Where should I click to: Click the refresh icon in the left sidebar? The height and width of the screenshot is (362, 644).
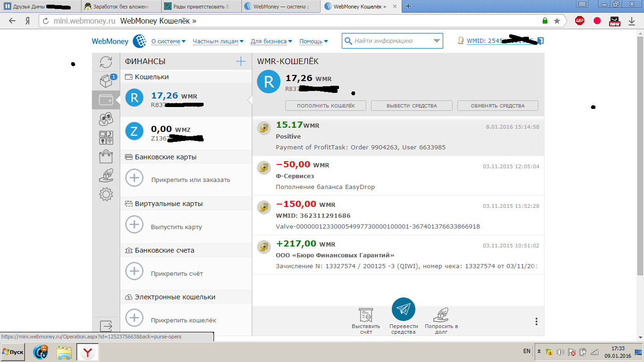pyautogui.click(x=106, y=62)
